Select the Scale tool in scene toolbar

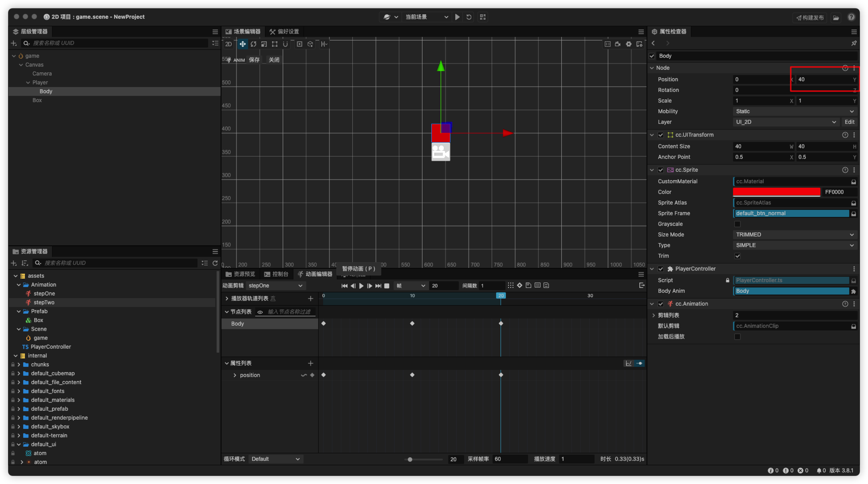coord(264,44)
